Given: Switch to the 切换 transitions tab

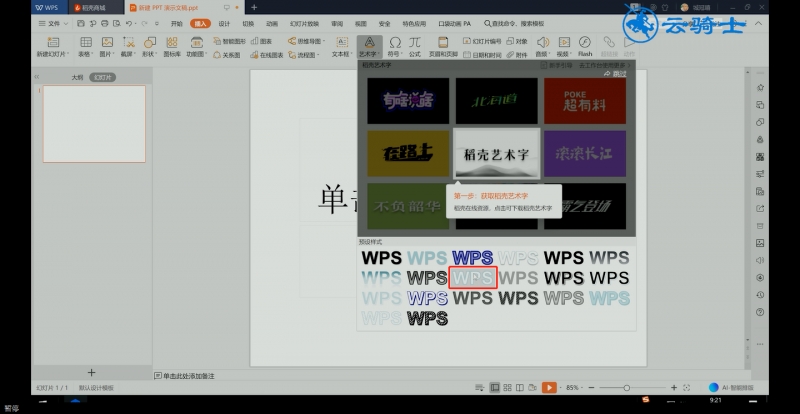Looking at the screenshot, I should 248,23.
